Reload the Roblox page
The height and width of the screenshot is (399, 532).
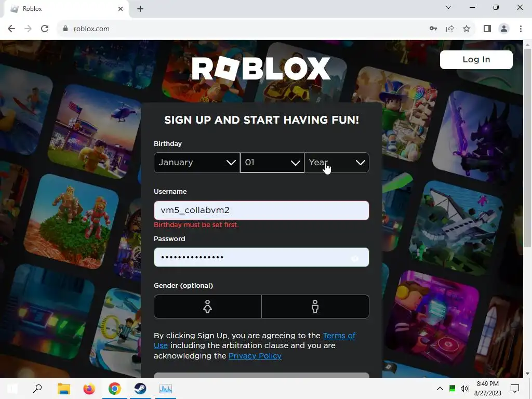click(x=45, y=29)
